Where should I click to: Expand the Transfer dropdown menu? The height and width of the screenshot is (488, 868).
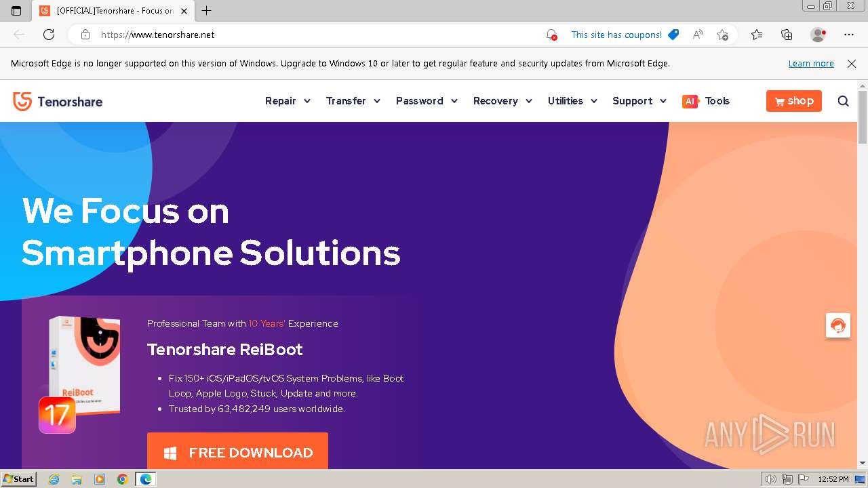[x=353, y=101]
